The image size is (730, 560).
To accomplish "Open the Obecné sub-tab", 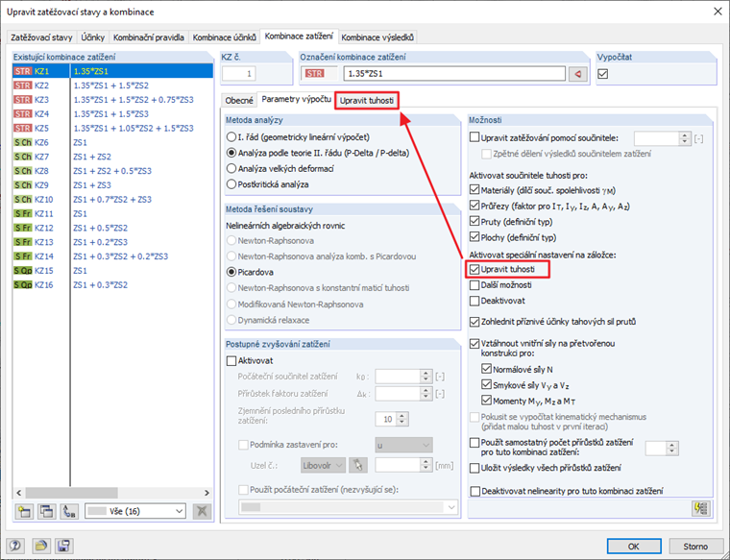I will click(239, 101).
